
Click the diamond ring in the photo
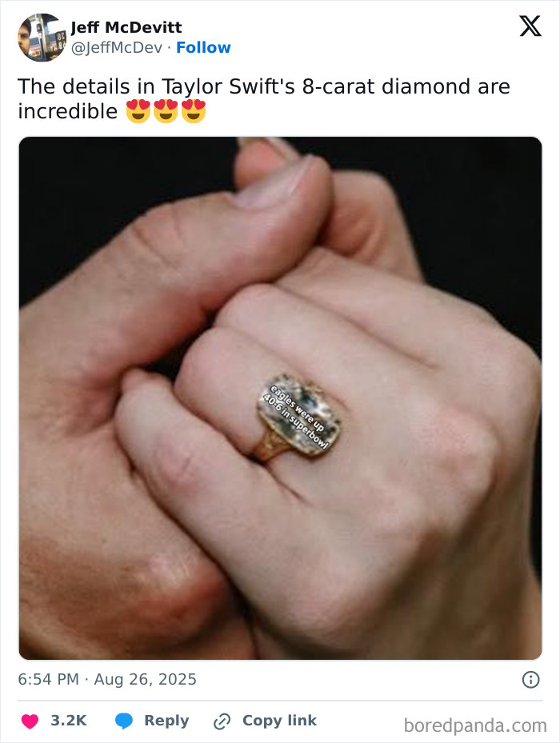coord(298,415)
